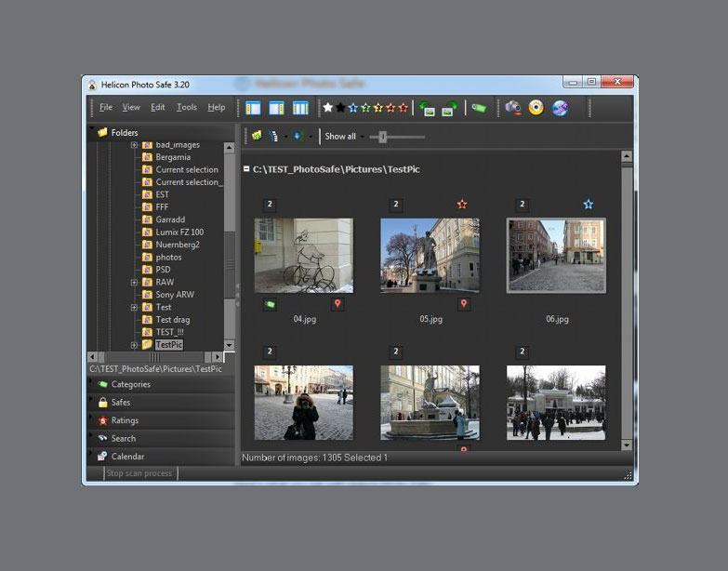Rotate image counterclockwise
The width and height of the screenshot is (728, 571).
(427, 109)
